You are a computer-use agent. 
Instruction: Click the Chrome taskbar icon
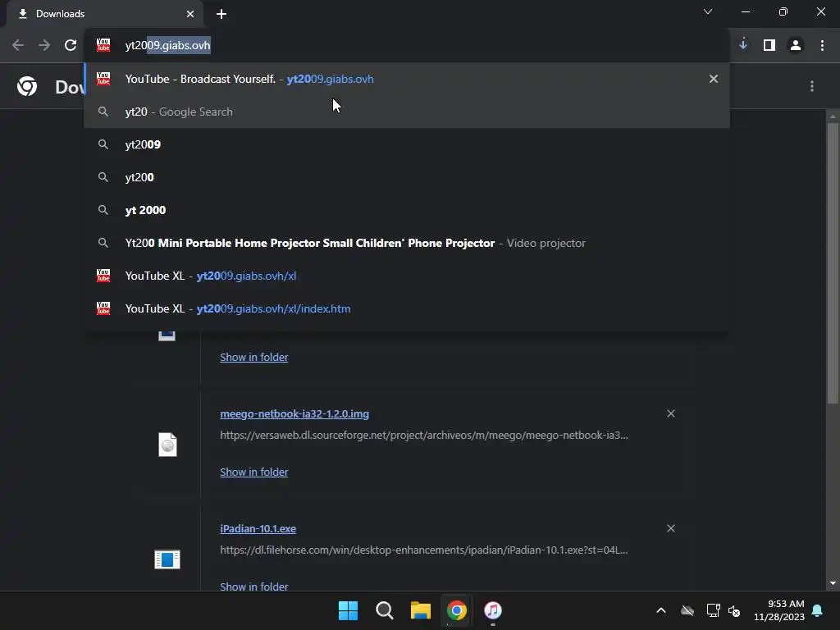pyautogui.click(x=457, y=610)
